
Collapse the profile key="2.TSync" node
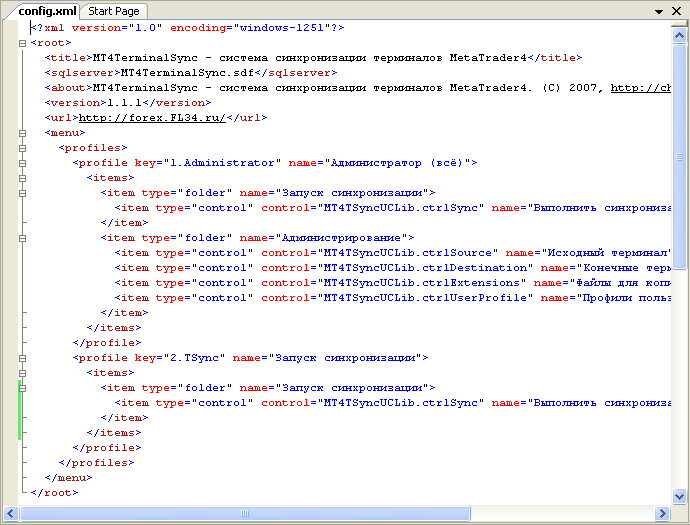click(x=22, y=358)
